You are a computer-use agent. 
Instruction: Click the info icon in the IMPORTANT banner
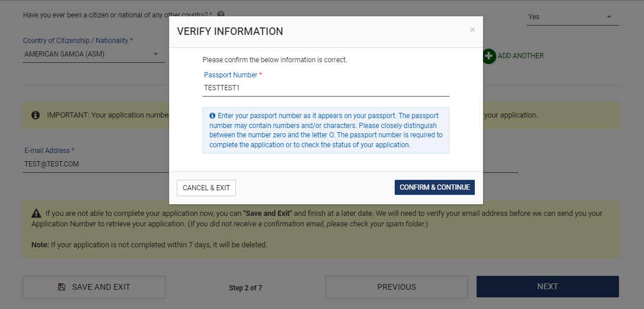click(35, 115)
